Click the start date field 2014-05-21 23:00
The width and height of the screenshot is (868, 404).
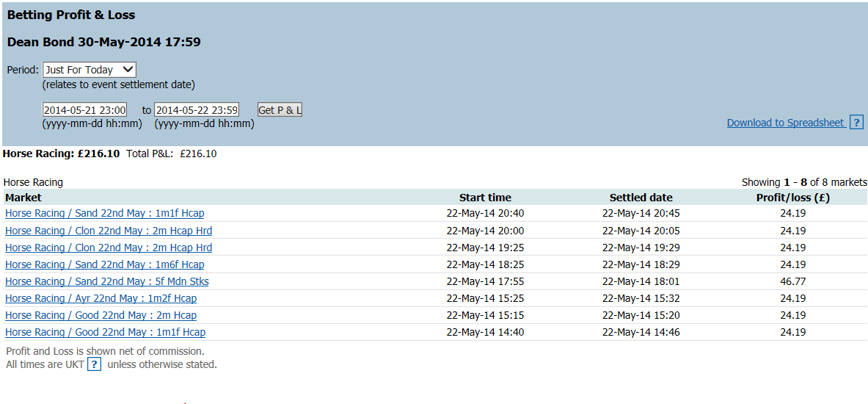(84, 109)
